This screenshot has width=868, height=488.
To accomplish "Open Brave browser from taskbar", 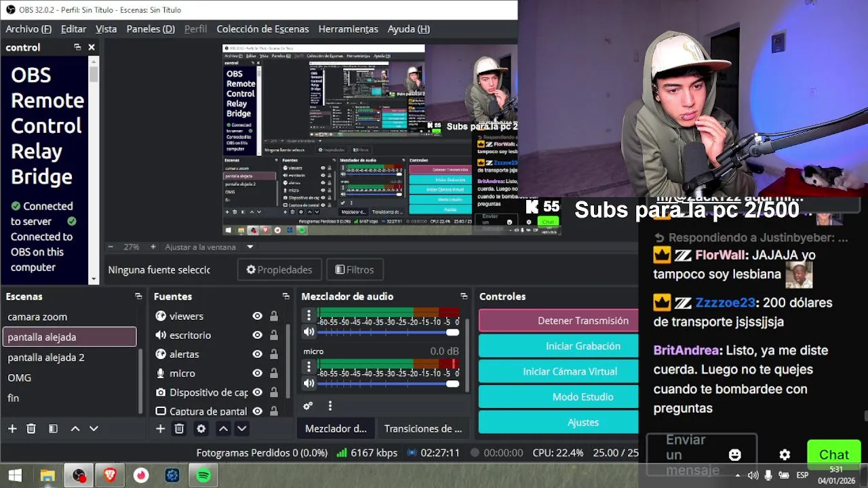I will coord(110,475).
